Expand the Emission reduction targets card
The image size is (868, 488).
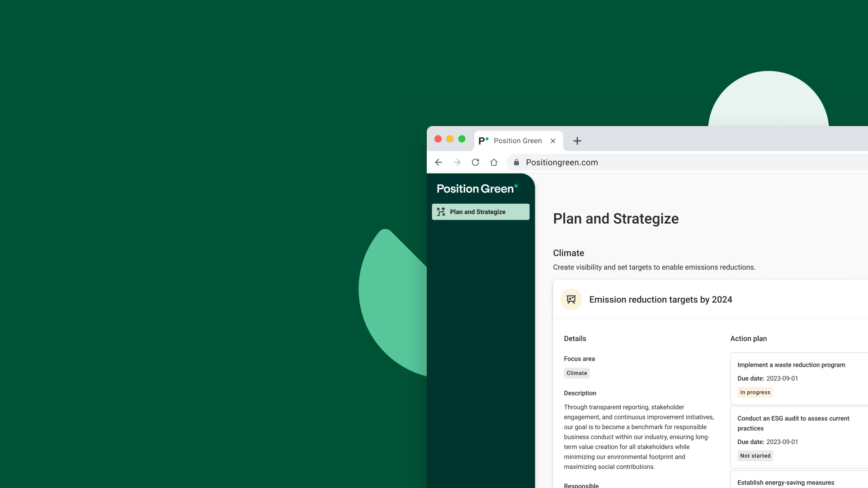pyautogui.click(x=660, y=299)
